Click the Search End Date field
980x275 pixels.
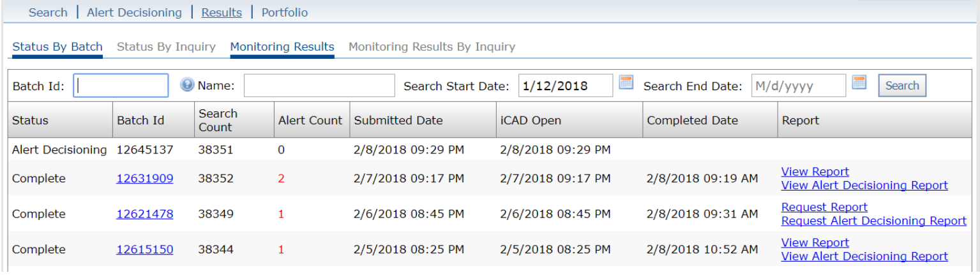(x=799, y=86)
